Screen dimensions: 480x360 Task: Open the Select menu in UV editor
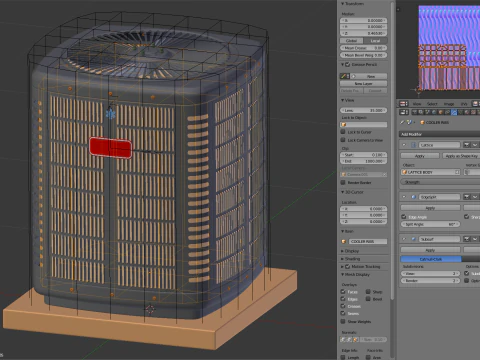(432, 104)
